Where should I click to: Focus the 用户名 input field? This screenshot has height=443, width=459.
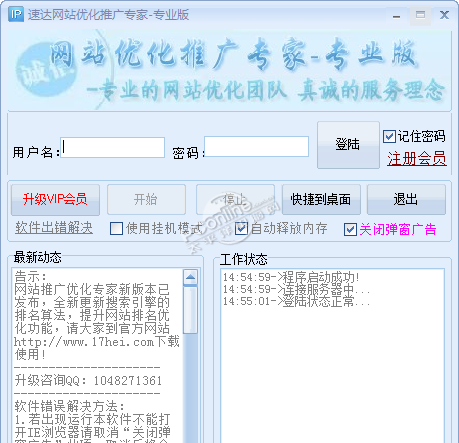tap(113, 147)
